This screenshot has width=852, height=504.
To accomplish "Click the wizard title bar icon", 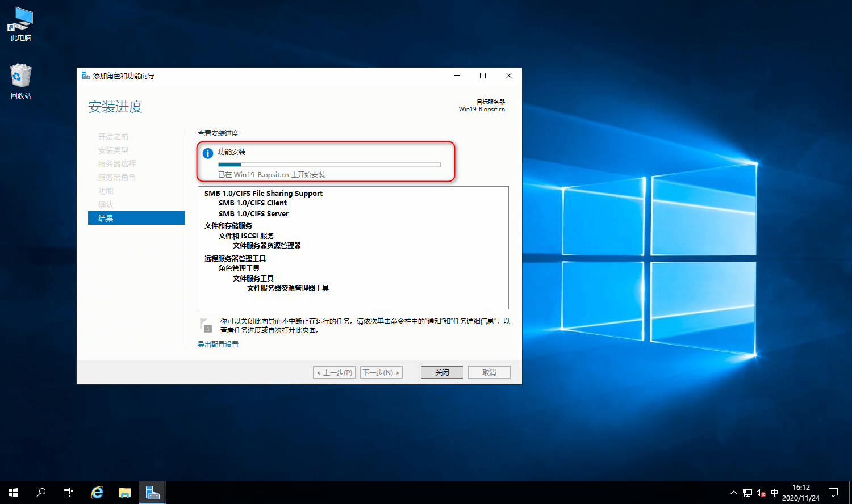I will pyautogui.click(x=85, y=75).
